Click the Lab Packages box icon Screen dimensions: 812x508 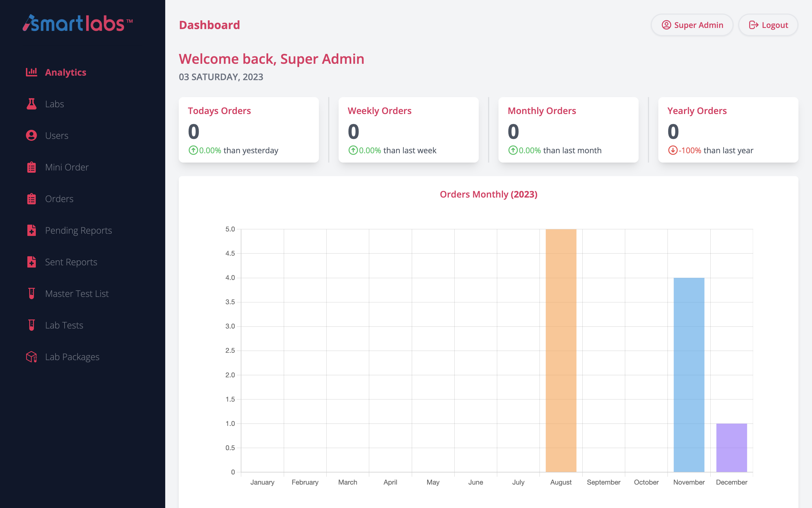[x=32, y=356]
